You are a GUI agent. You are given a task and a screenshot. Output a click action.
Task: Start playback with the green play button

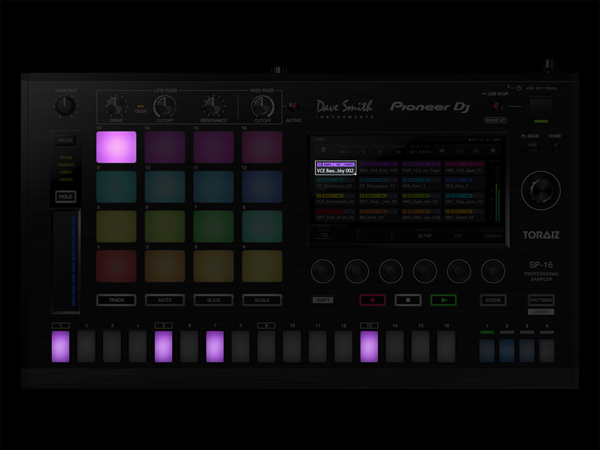coord(443,300)
